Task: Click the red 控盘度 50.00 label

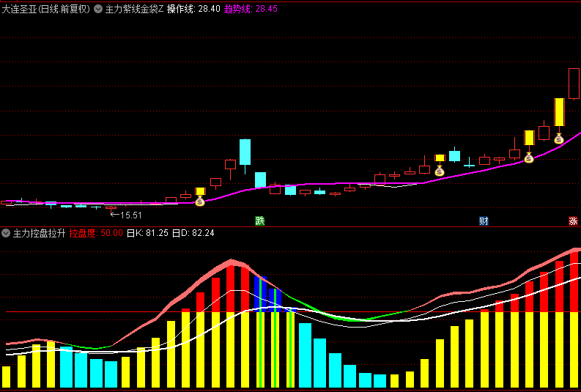Action: (95, 233)
